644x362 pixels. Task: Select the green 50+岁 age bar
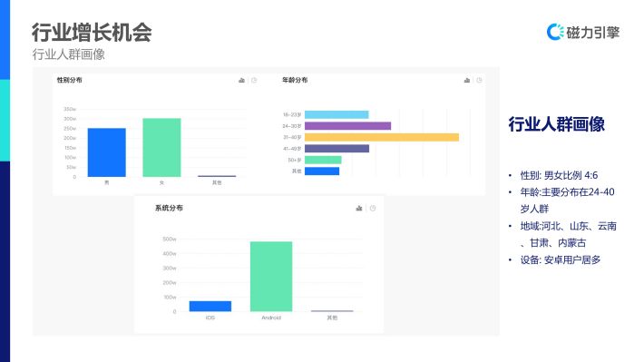click(323, 160)
